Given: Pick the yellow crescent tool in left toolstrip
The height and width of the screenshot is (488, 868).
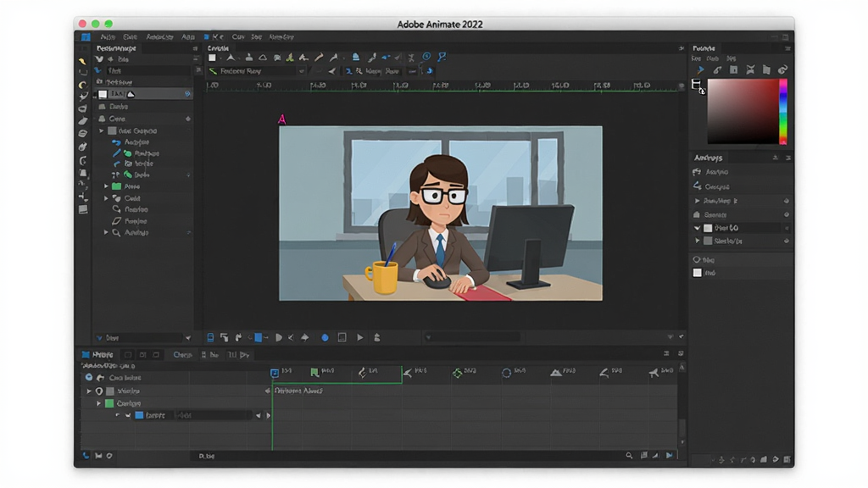Looking at the screenshot, I should [82, 85].
